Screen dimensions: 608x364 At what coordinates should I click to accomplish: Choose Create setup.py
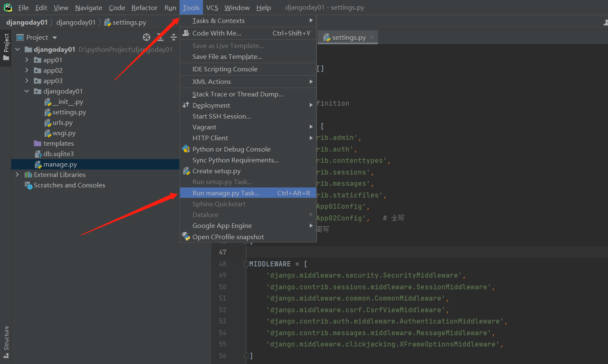coord(248,171)
